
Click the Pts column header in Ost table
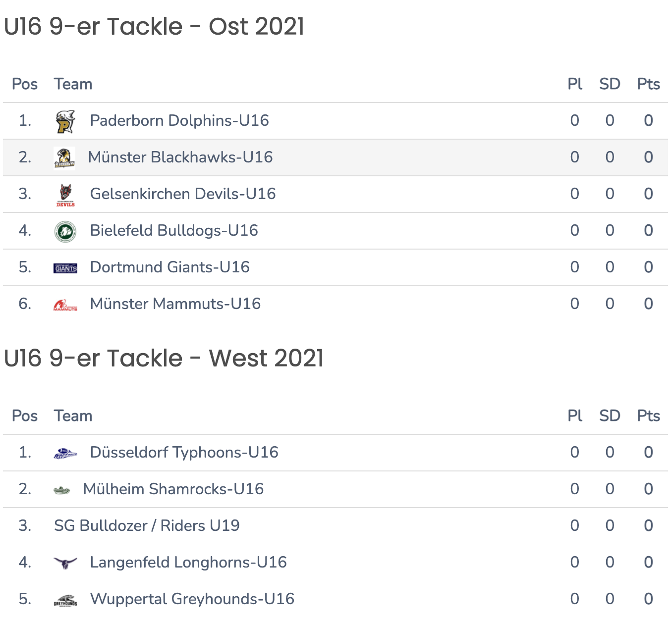(x=649, y=84)
